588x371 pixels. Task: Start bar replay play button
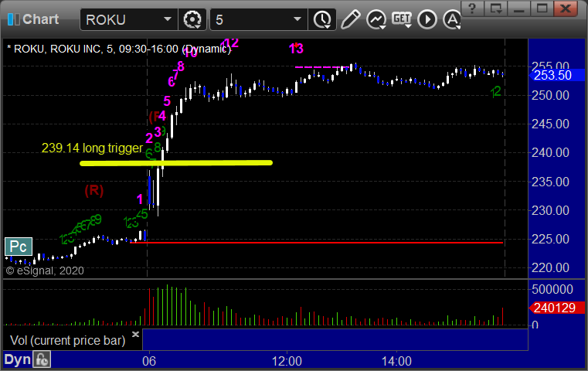pos(427,19)
